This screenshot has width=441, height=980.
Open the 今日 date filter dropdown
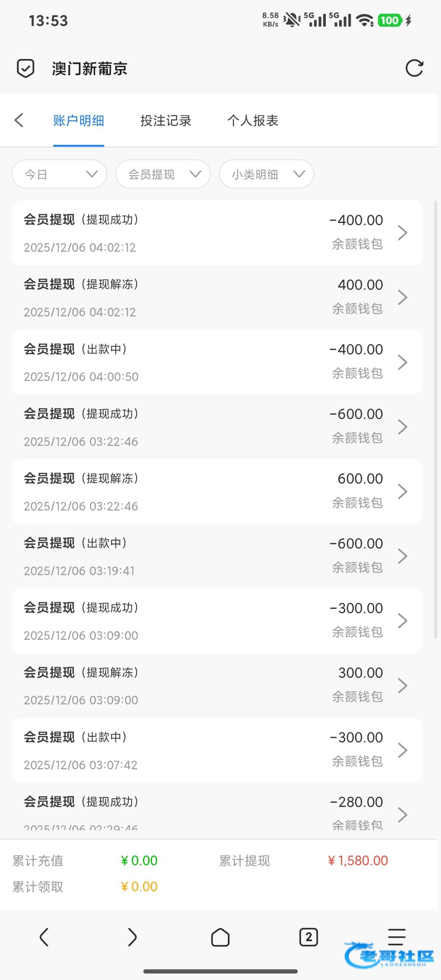click(60, 174)
